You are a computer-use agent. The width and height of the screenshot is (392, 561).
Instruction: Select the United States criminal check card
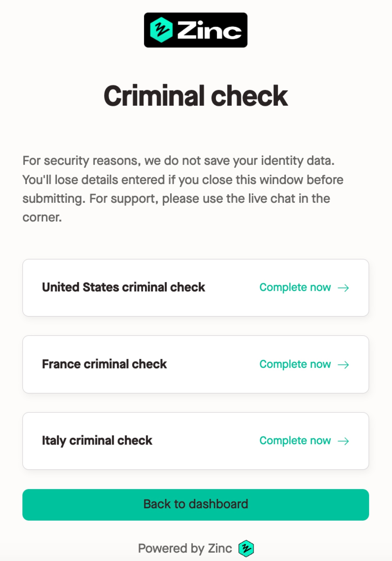[x=196, y=288]
